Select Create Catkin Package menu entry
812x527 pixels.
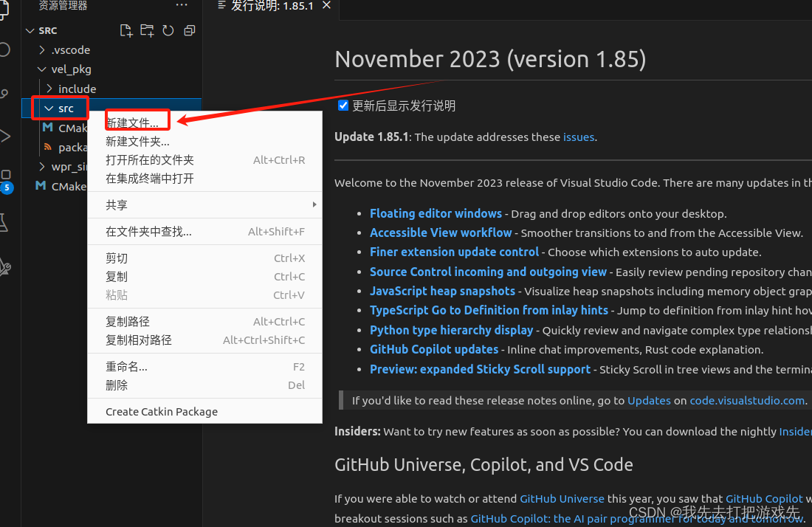pos(204,412)
